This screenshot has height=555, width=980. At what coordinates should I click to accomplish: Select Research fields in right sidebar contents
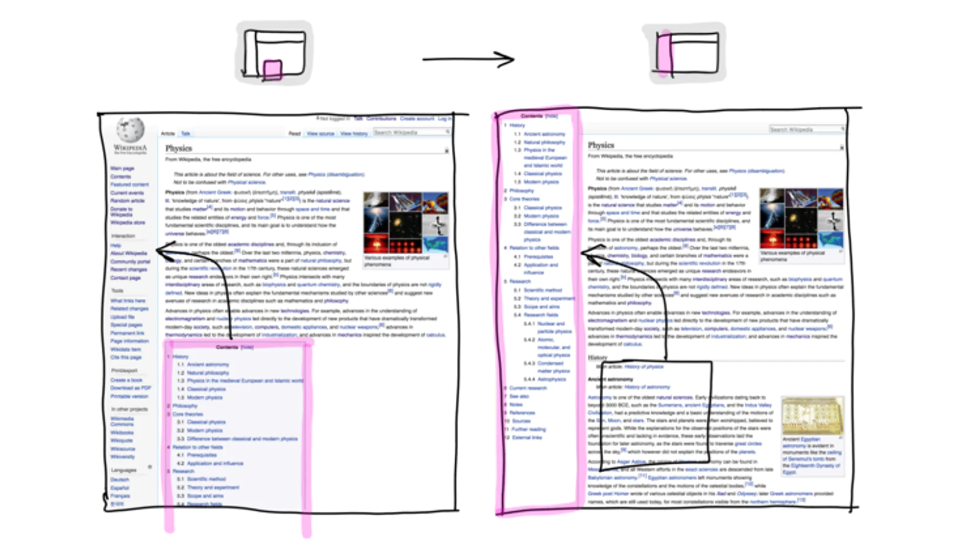[x=541, y=315]
